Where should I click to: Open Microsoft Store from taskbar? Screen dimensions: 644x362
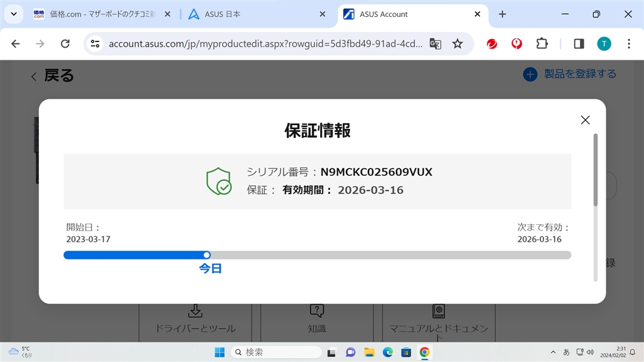pos(406,352)
